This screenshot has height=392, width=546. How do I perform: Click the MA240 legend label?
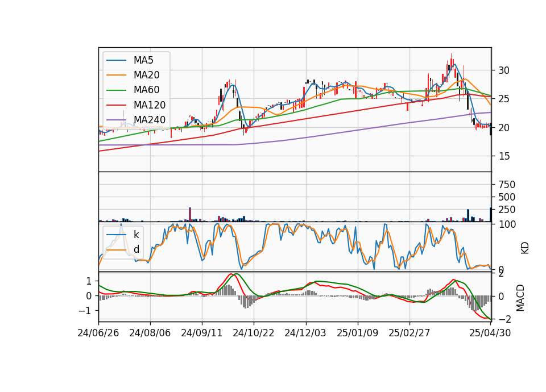click(150, 120)
